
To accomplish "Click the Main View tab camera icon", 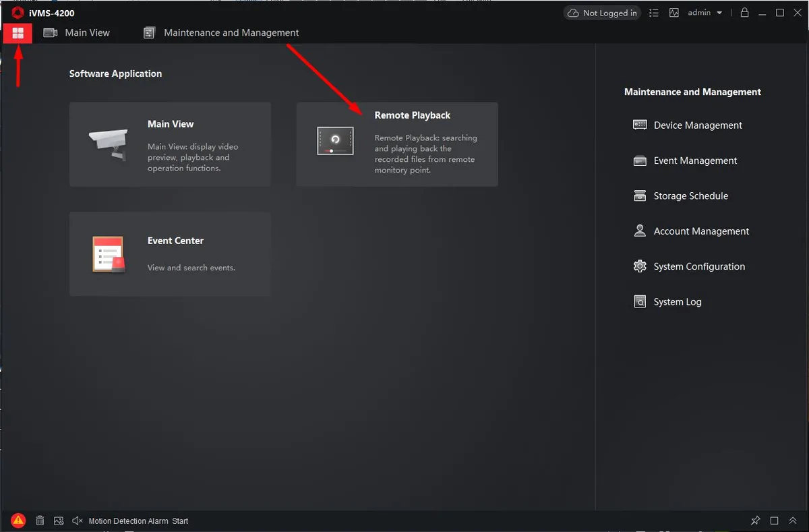I will point(51,32).
